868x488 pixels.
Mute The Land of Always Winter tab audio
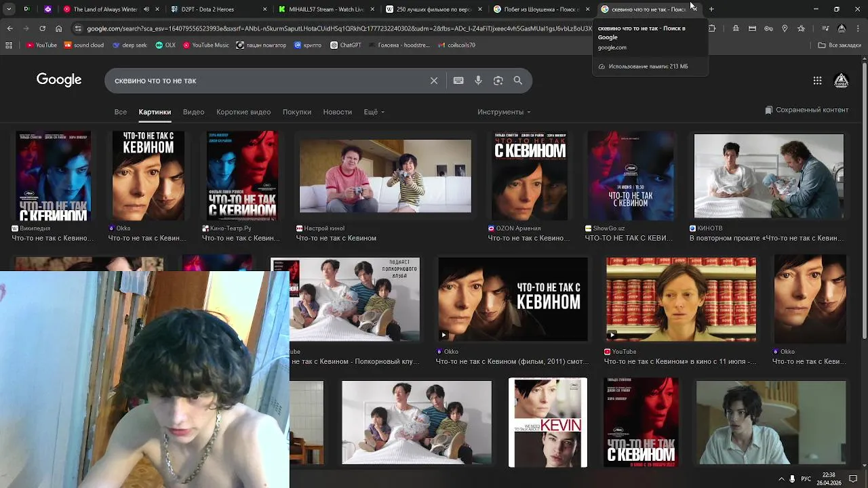click(x=146, y=9)
